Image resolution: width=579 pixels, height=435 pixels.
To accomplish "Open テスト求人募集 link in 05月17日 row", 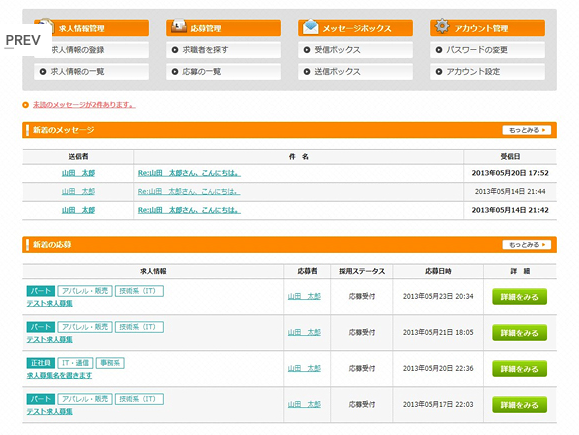I will click(49, 411).
